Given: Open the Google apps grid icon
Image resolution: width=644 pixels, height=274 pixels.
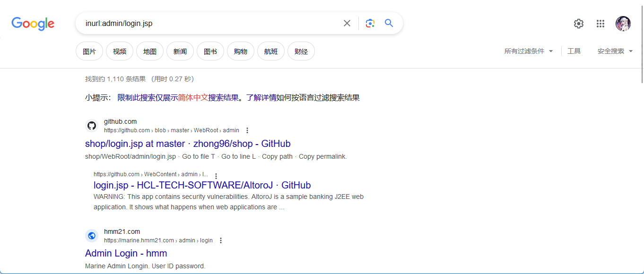Looking at the screenshot, I should tap(600, 24).
